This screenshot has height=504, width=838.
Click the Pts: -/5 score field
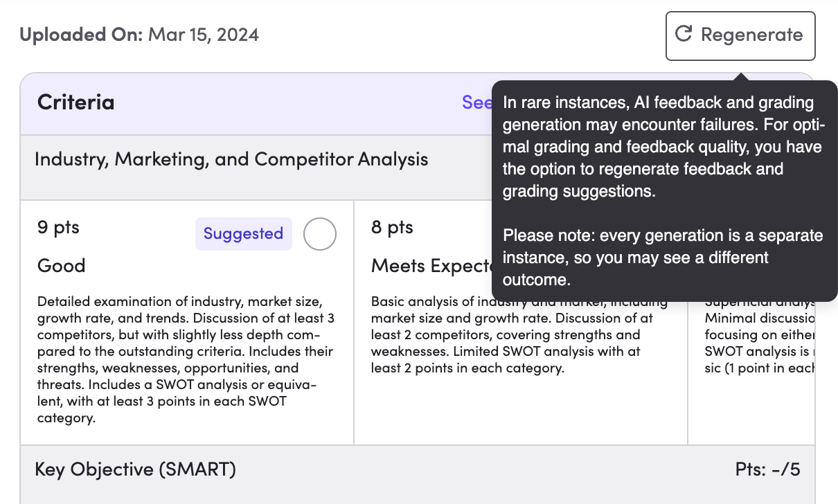(x=767, y=469)
